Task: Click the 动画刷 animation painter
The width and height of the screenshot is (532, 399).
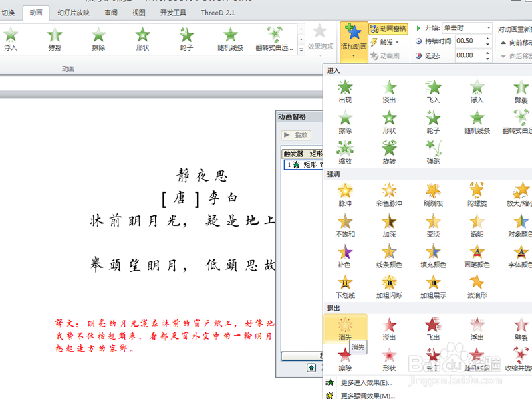Action: click(x=385, y=55)
